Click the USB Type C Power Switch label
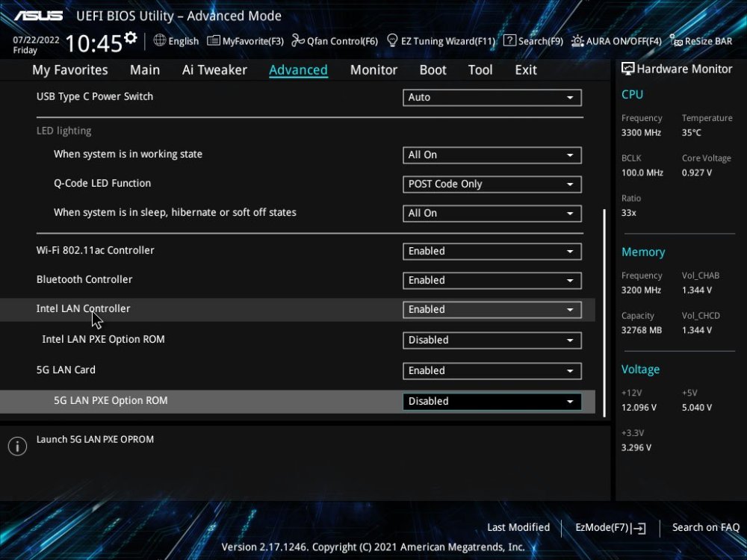The width and height of the screenshot is (747, 560). [95, 96]
